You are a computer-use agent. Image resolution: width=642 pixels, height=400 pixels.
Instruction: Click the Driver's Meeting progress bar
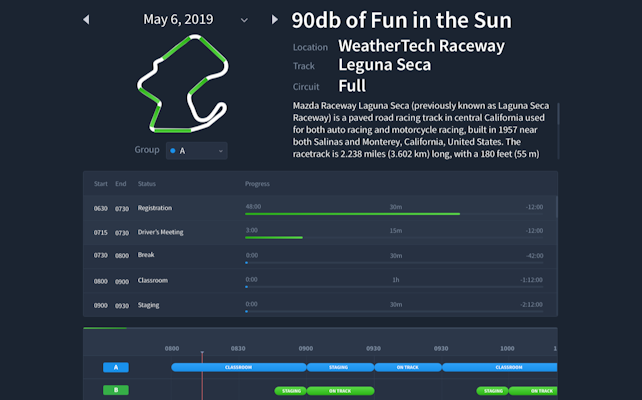[x=394, y=237]
